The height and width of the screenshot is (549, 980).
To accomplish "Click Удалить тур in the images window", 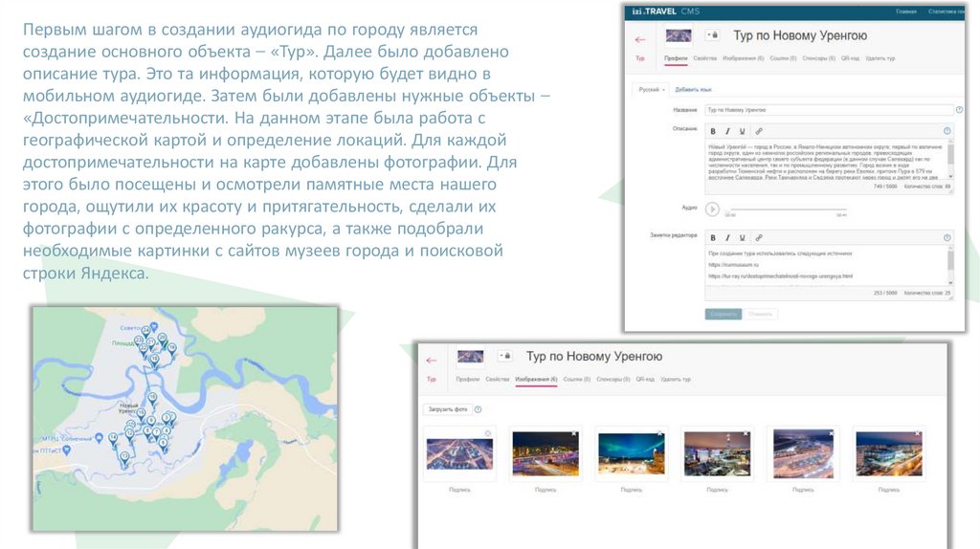I will pos(675,379).
